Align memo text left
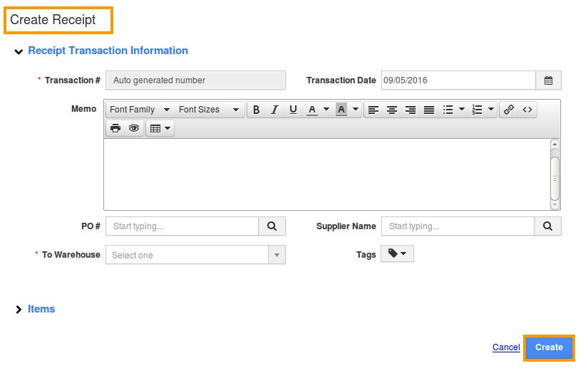Screen dimensions: 588x378 click(373, 110)
